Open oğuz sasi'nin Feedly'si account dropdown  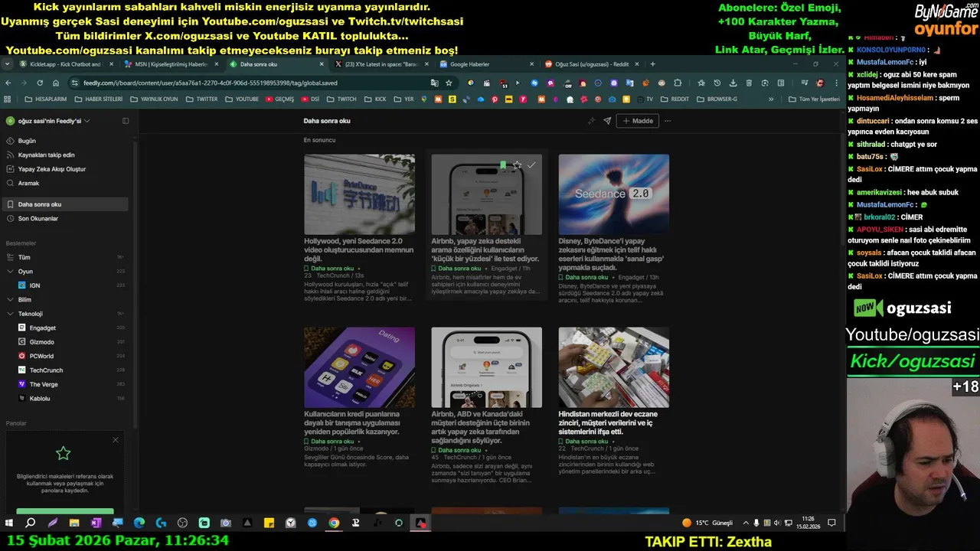pos(48,121)
